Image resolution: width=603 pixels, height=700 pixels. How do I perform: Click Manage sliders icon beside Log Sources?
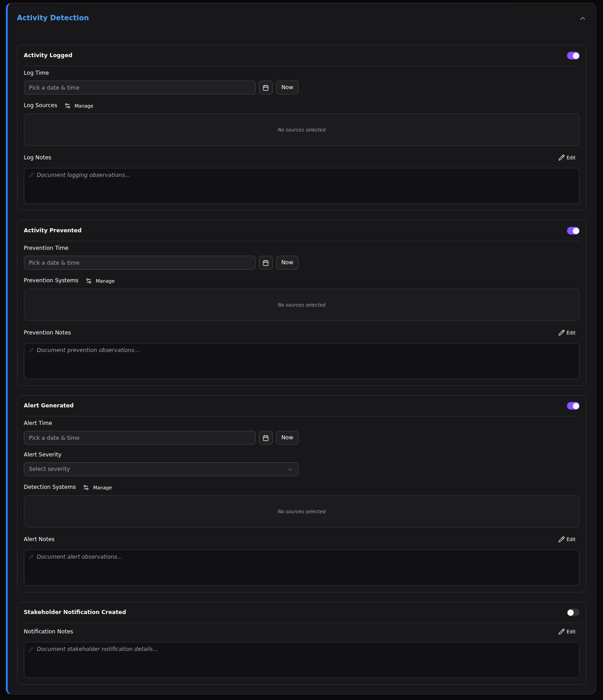pyautogui.click(x=68, y=106)
